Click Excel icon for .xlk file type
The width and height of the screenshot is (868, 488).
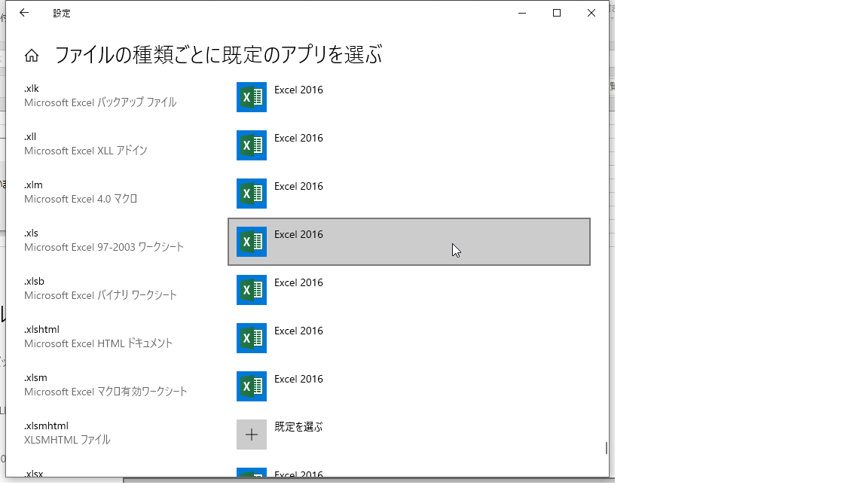[252, 97]
